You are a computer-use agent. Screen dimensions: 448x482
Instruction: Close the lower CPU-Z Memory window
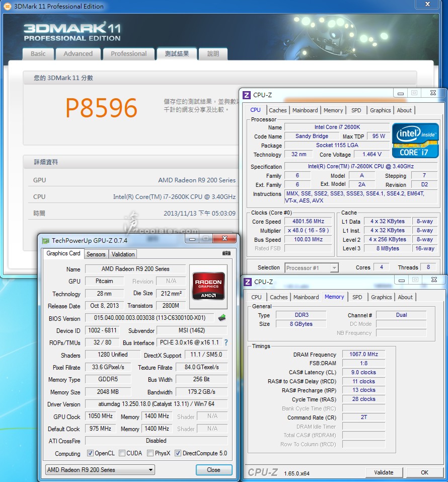click(x=434, y=280)
